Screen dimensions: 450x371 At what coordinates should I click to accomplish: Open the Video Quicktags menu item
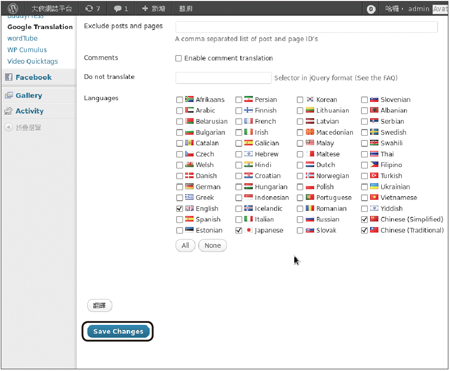tap(32, 61)
